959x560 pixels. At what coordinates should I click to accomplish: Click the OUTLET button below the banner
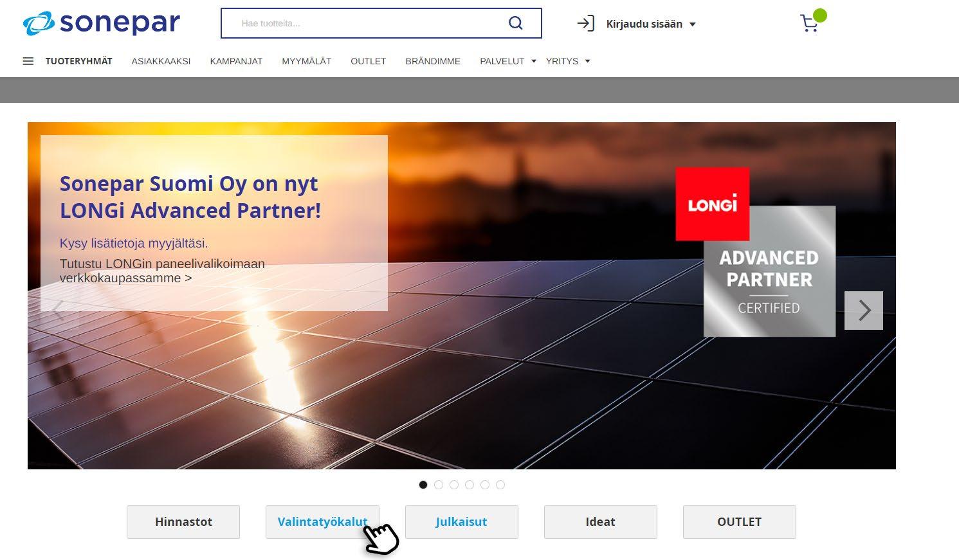tap(740, 522)
